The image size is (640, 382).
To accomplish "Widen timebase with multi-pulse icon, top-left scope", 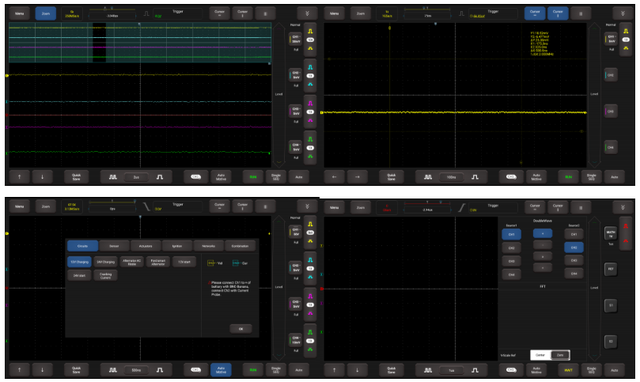I will click(113, 177).
